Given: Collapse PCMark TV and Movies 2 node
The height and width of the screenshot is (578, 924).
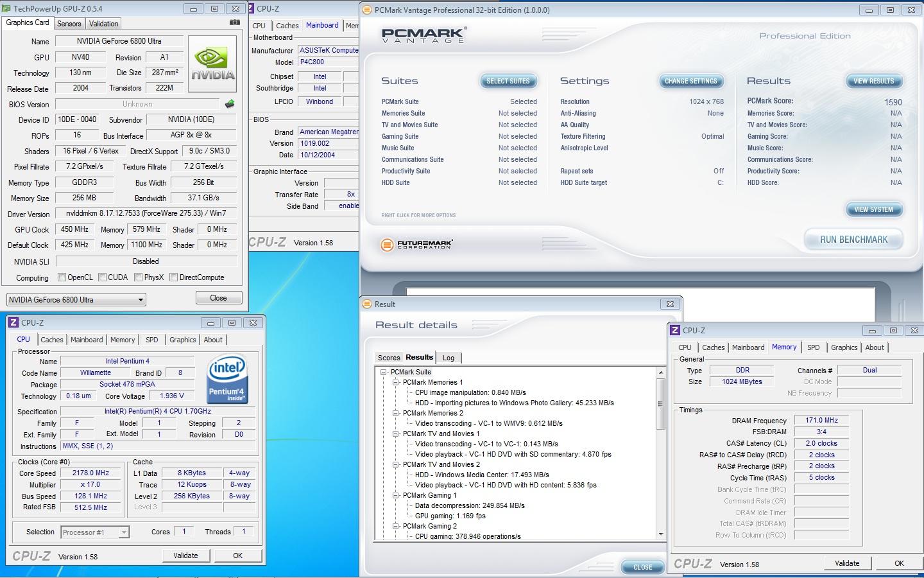Looking at the screenshot, I should point(396,464).
